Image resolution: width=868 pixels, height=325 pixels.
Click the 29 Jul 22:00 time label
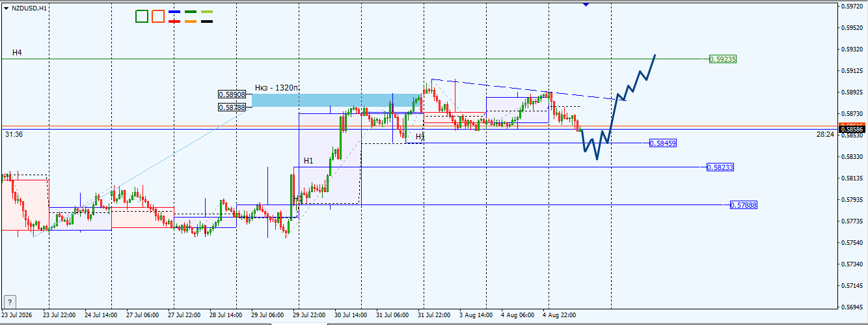[x=310, y=315]
